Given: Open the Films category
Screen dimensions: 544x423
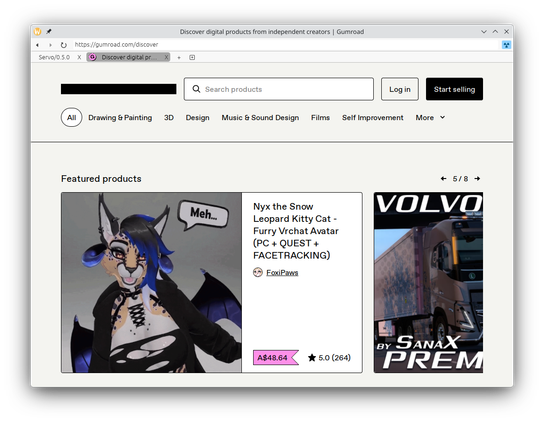Looking at the screenshot, I should click(320, 118).
